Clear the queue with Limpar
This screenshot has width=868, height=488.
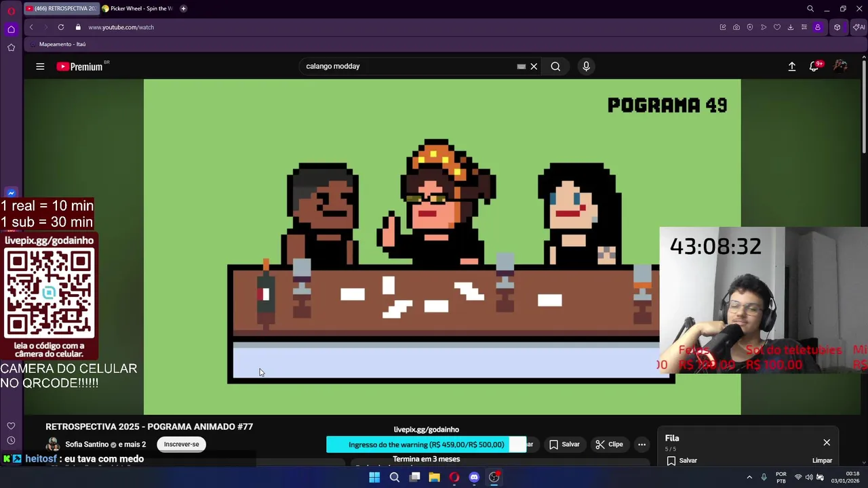click(822, 460)
